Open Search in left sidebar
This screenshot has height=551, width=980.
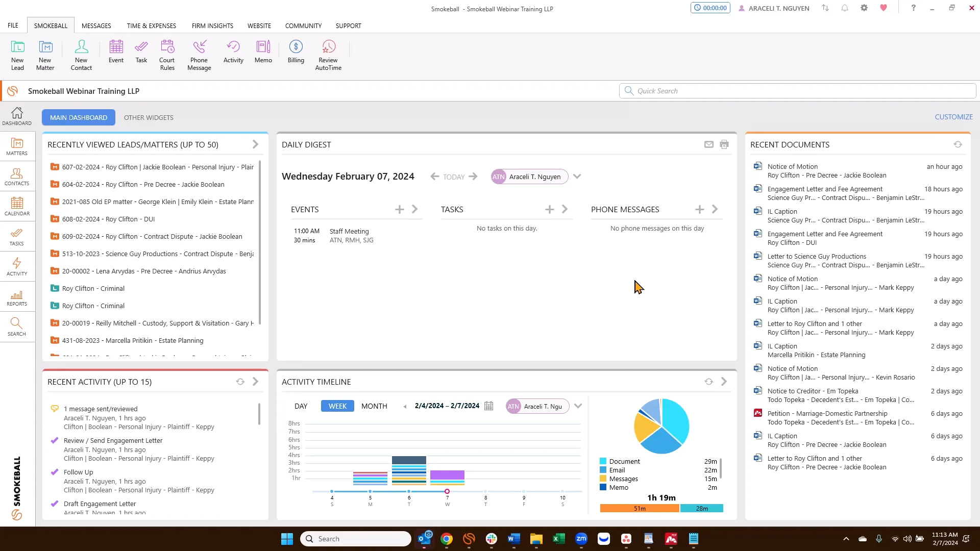(x=17, y=328)
